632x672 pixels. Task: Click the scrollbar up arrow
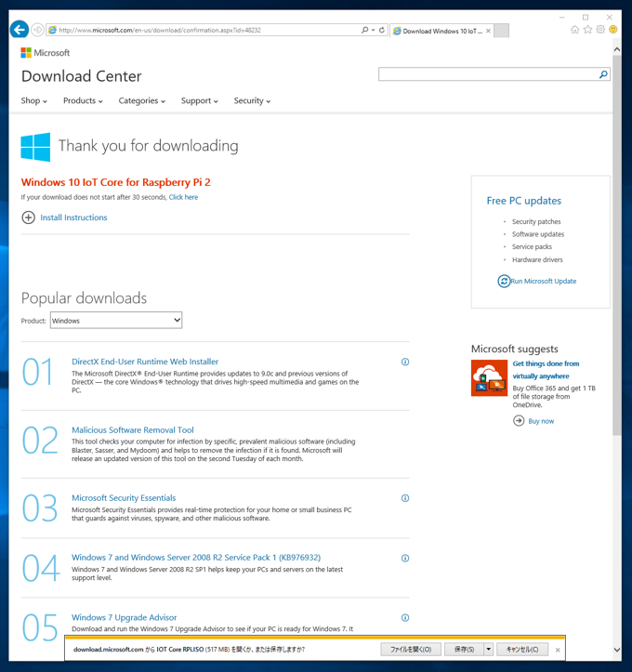[x=617, y=49]
